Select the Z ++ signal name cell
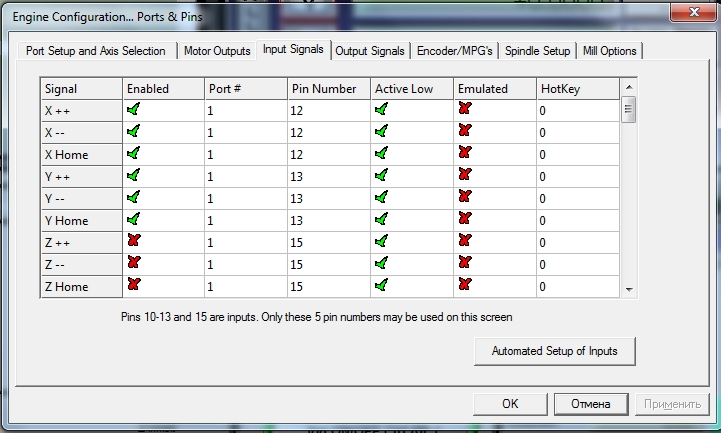Viewport: 721px width, 433px height. pyautogui.click(x=81, y=242)
